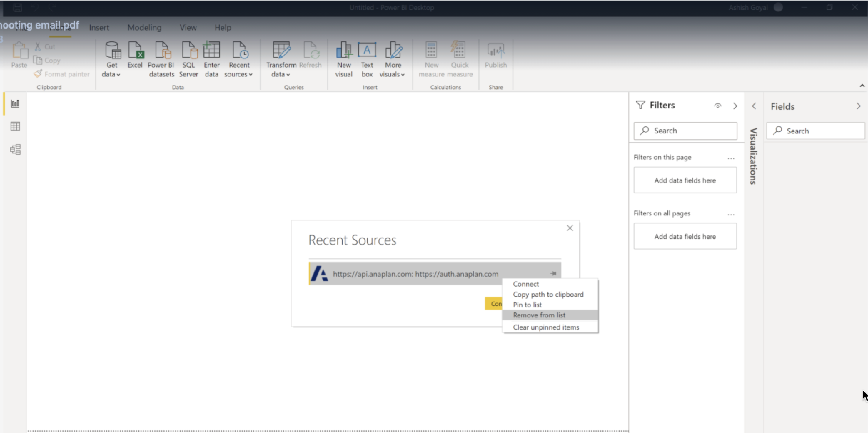Open the More visuals dropdown
868x433 pixels.
pyautogui.click(x=393, y=61)
